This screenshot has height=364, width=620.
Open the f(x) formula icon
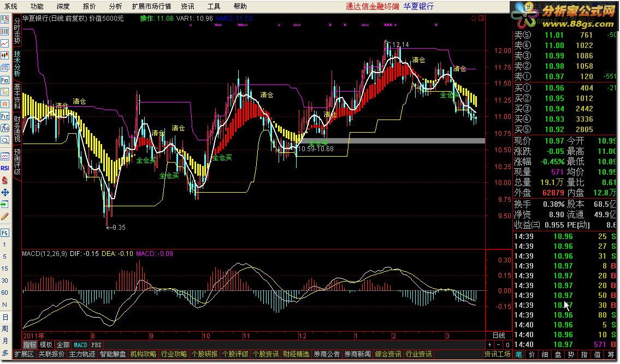pos(5,128)
